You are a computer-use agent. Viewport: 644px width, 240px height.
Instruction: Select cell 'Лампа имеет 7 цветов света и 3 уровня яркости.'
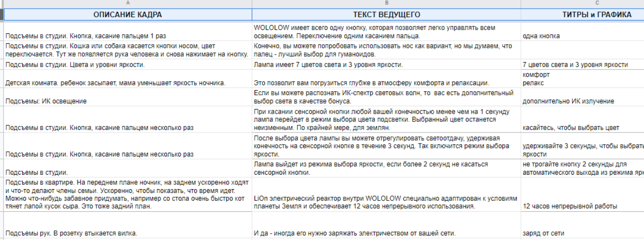(x=386, y=65)
